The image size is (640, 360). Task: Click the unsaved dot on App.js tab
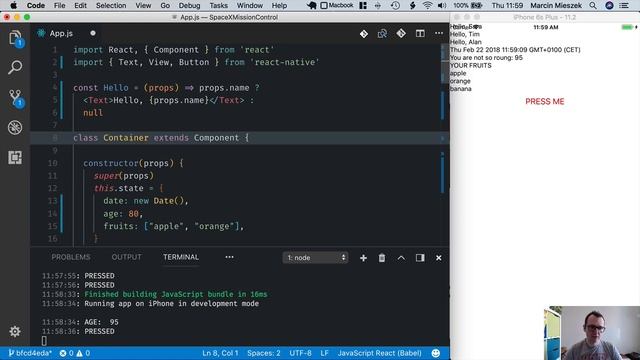tap(93, 33)
